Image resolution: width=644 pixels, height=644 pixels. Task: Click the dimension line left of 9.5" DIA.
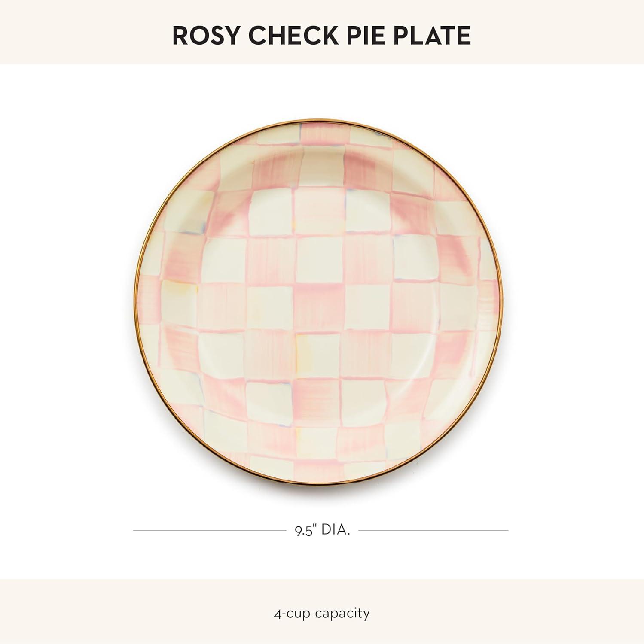pos(209,530)
